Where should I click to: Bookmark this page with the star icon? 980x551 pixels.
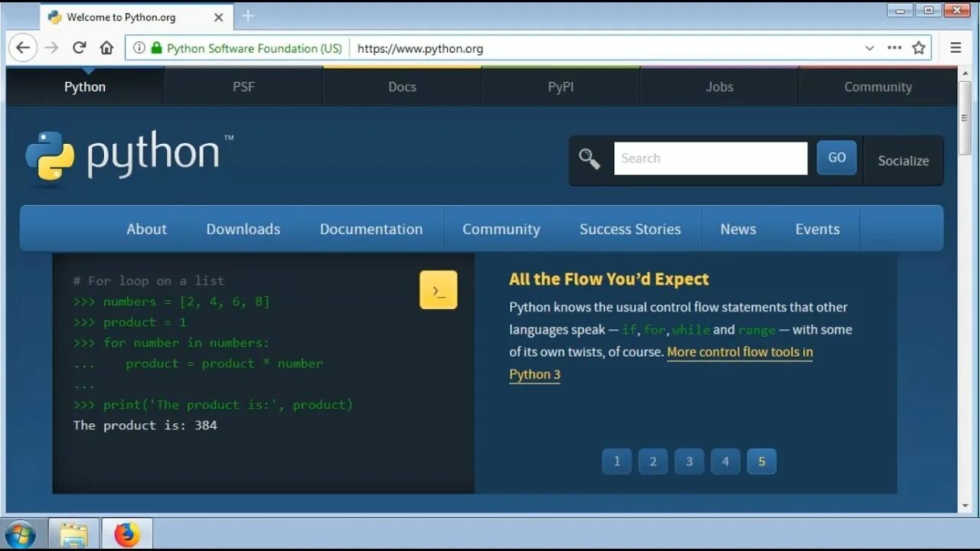click(x=919, y=47)
